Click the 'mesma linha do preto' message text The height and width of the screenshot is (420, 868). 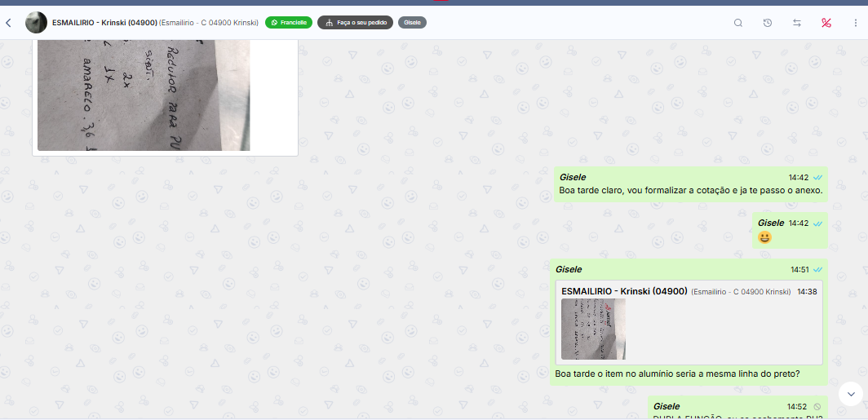tap(676, 374)
